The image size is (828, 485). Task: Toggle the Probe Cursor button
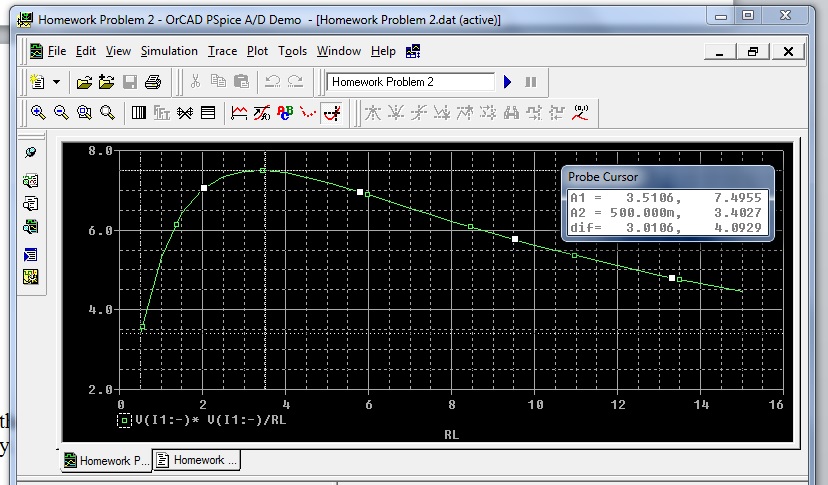[332, 113]
